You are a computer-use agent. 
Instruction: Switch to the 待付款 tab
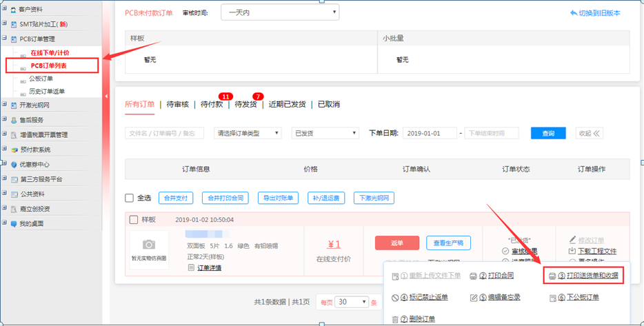pyautogui.click(x=211, y=105)
